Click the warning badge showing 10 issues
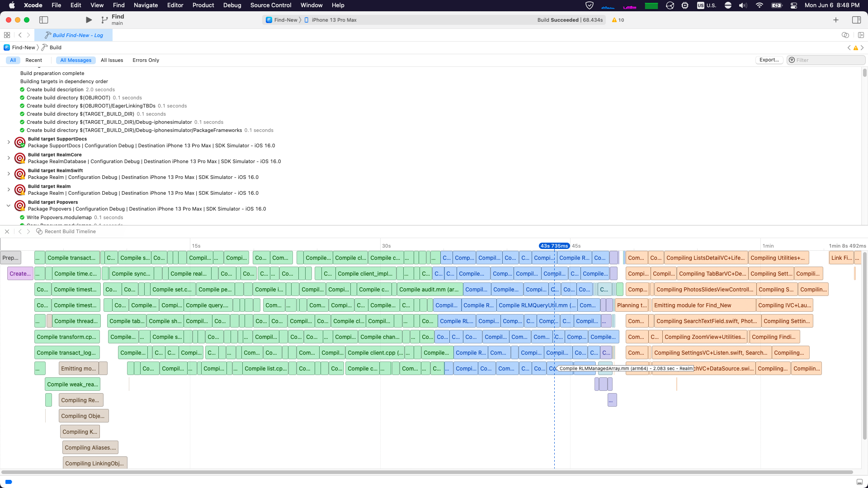This screenshot has height=488, width=868. (618, 20)
